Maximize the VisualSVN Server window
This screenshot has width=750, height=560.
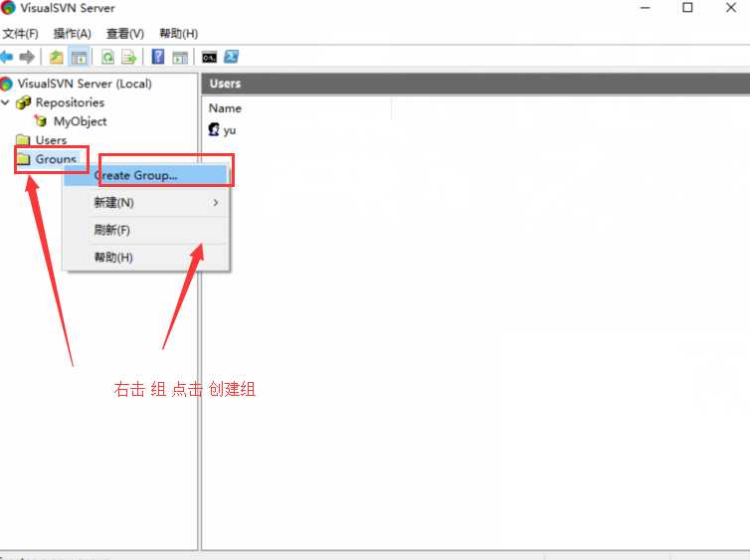(x=687, y=8)
